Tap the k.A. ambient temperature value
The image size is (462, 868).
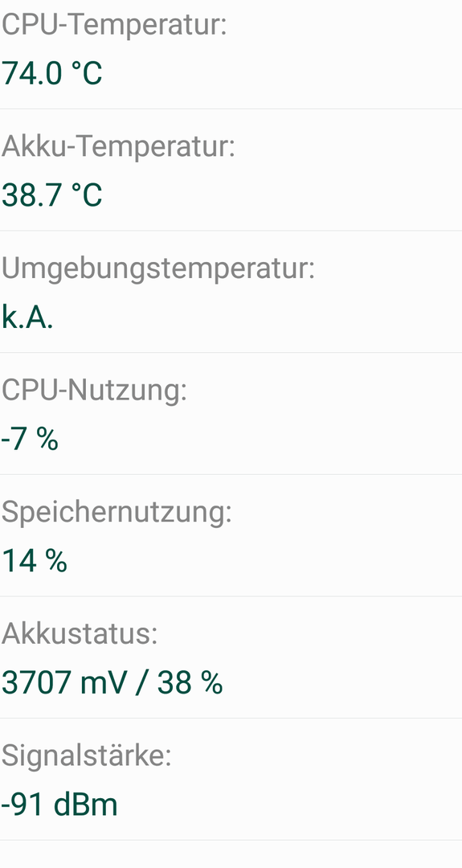click(x=27, y=317)
